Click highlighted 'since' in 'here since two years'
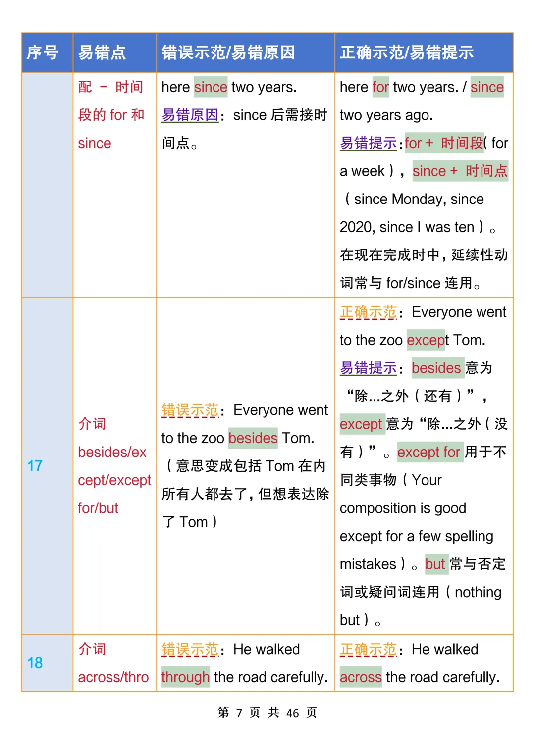Screen dimensions: 535x756 coord(211,87)
